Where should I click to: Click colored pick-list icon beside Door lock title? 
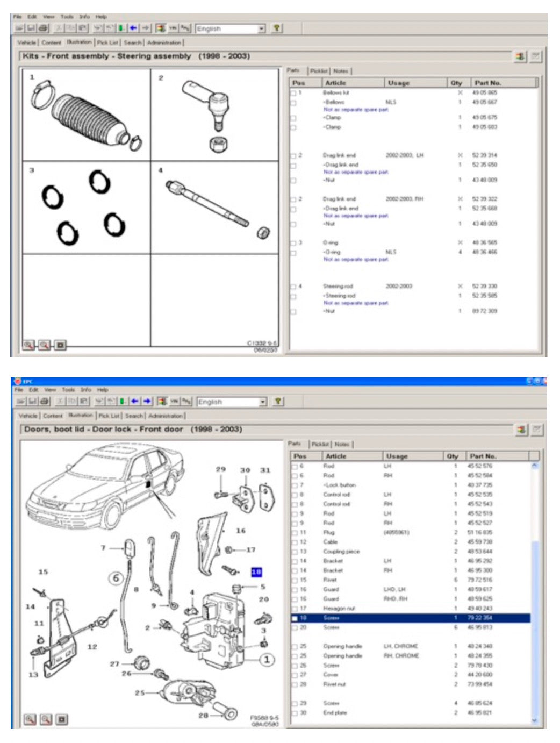(x=521, y=430)
